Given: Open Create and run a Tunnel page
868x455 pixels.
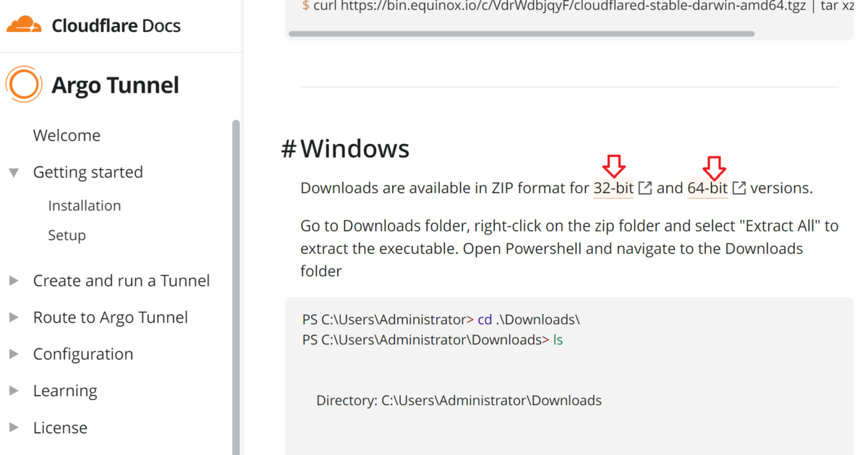Looking at the screenshot, I should [x=122, y=281].
